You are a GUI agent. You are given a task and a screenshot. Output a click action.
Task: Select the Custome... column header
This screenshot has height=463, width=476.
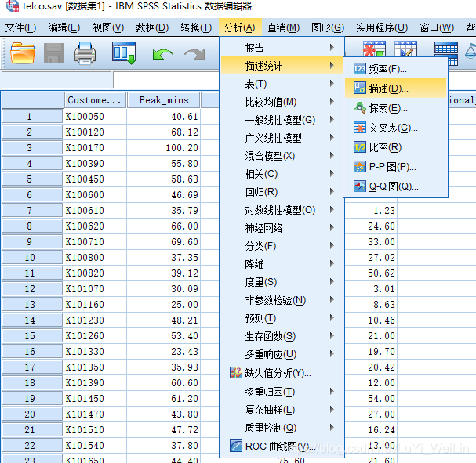(95, 99)
